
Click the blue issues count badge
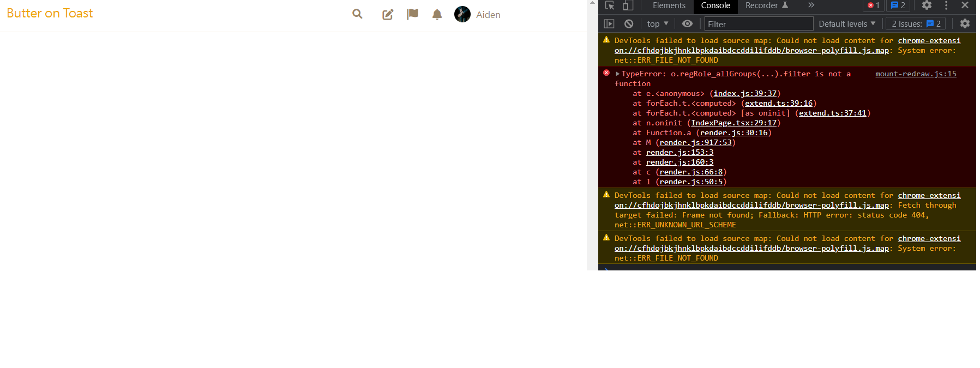pyautogui.click(x=898, y=5)
